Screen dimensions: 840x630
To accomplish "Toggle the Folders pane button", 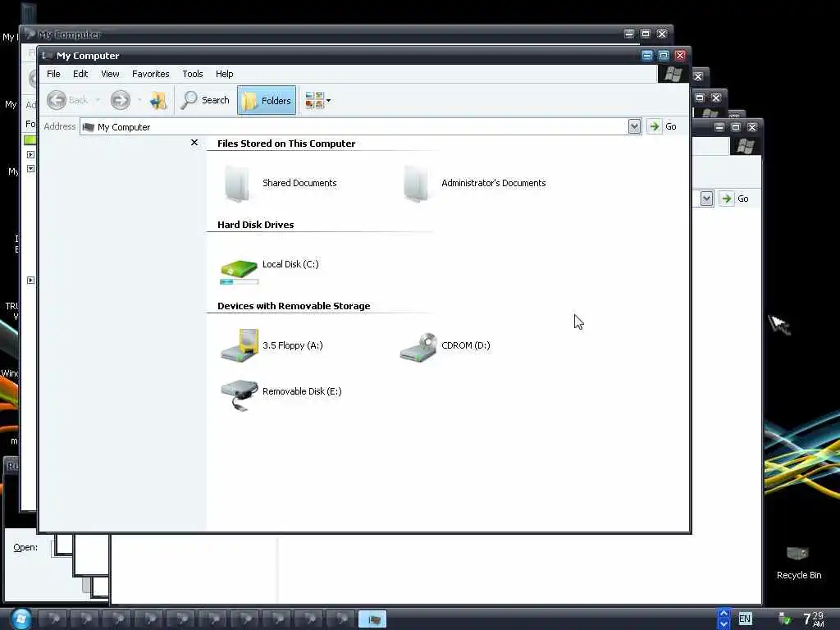I will click(x=267, y=100).
